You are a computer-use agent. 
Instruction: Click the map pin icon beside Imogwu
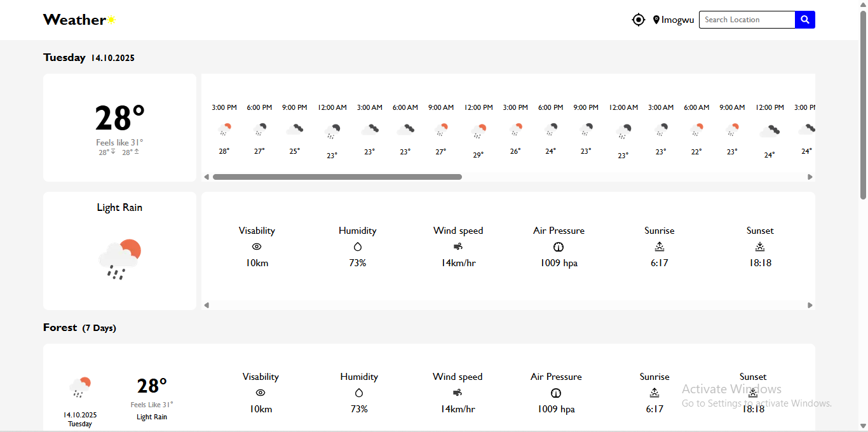(x=656, y=20)
